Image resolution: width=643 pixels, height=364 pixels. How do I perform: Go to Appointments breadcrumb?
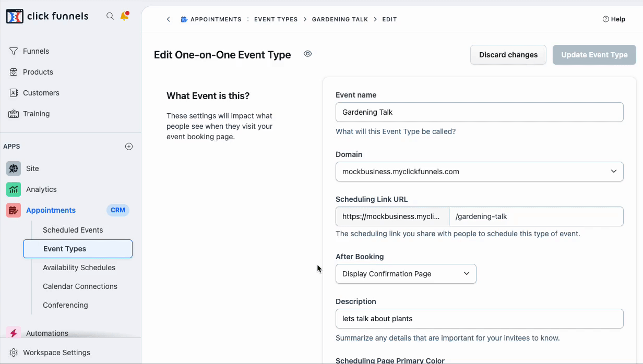point(216,19)
